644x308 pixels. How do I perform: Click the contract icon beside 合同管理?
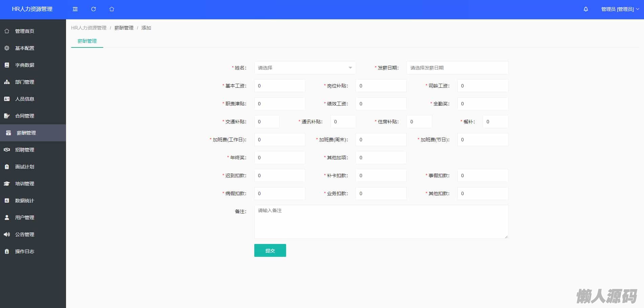click(x=7, y=116)
